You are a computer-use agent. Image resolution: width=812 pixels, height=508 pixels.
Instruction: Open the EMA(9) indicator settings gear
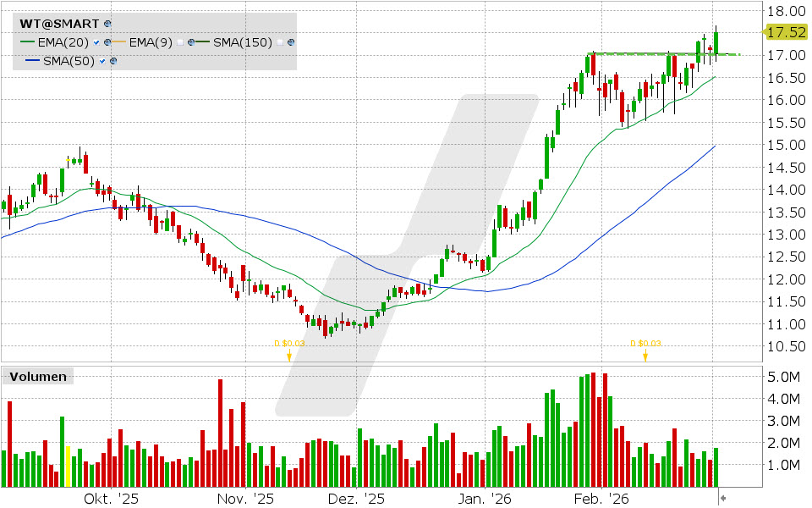tap(190, 41)
